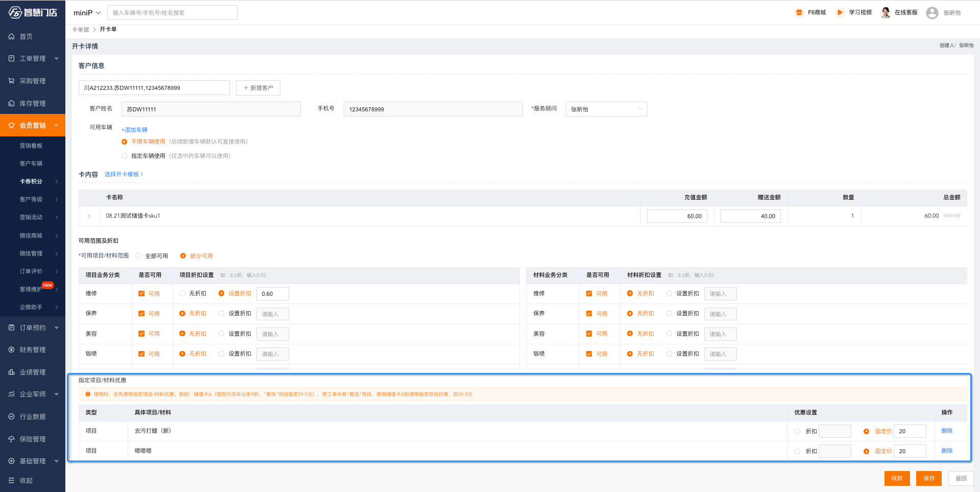Click the plus icon in 新建客户

(x=246, y=88)
